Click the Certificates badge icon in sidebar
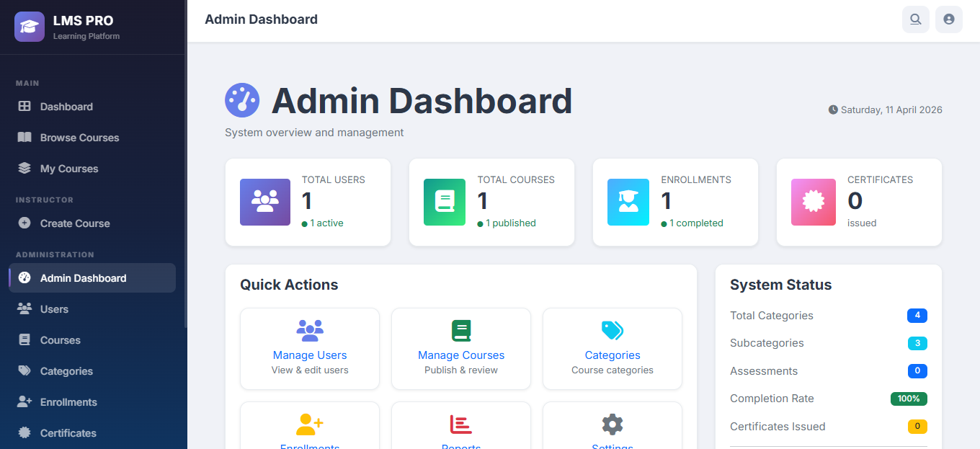The image size is (980, 449). [24, 433]
